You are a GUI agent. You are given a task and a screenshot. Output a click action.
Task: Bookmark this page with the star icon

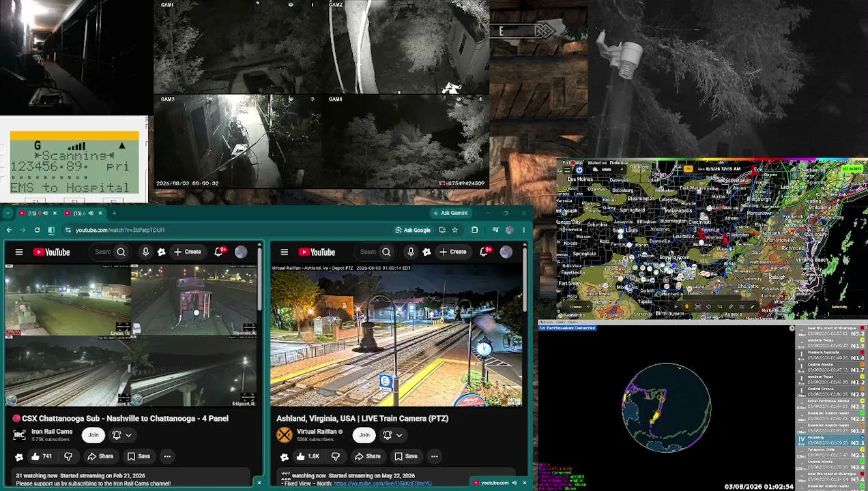454,230
